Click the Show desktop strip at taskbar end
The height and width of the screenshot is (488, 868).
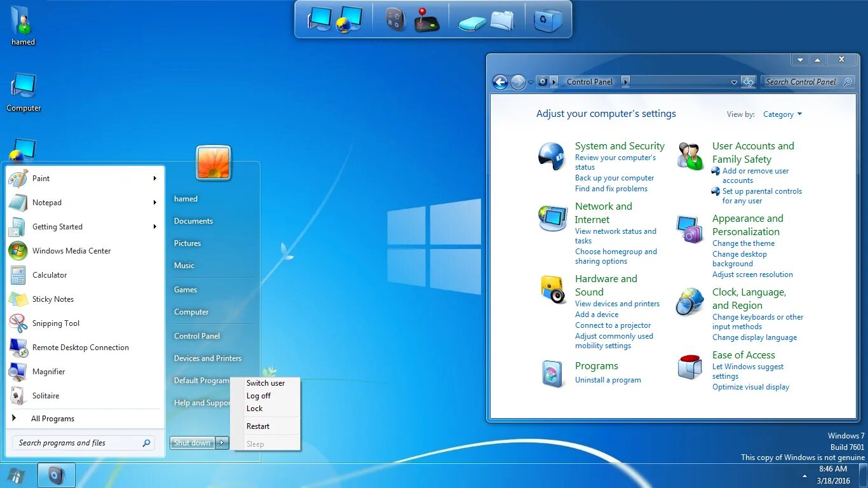click(864, 475)
